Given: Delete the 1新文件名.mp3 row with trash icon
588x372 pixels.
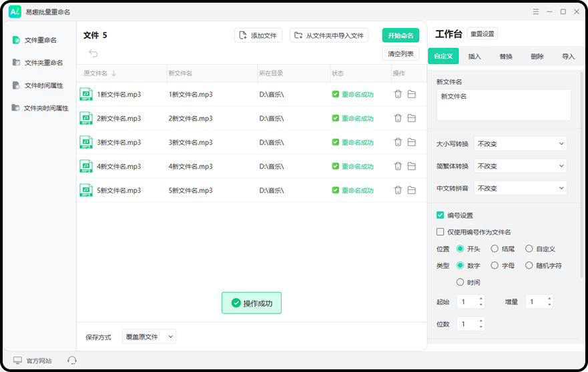Looking at the screenshot, I should [398, 94].
